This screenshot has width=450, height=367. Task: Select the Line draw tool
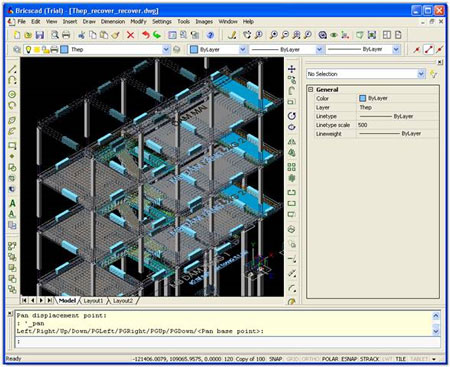tap(12, 69)
